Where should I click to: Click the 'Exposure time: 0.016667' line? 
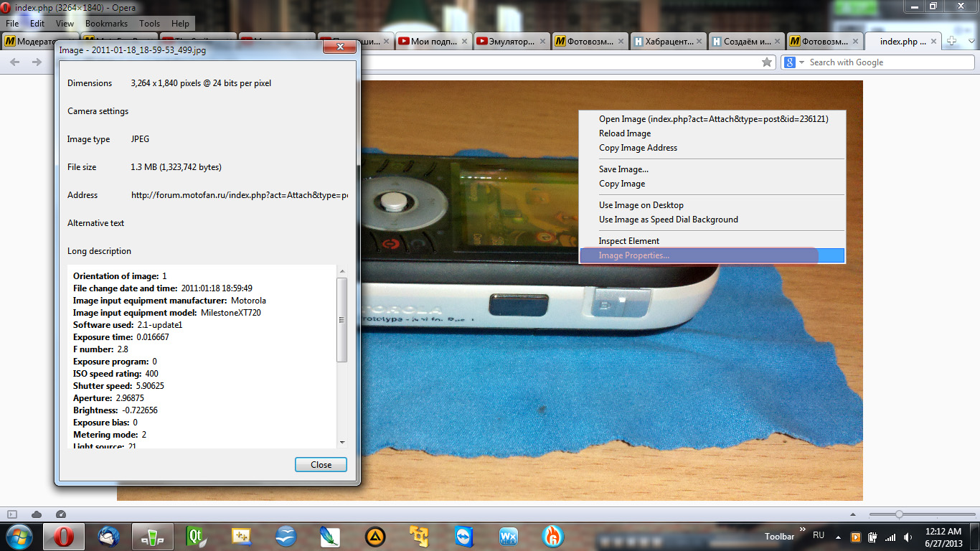click(x=121, y=337)
